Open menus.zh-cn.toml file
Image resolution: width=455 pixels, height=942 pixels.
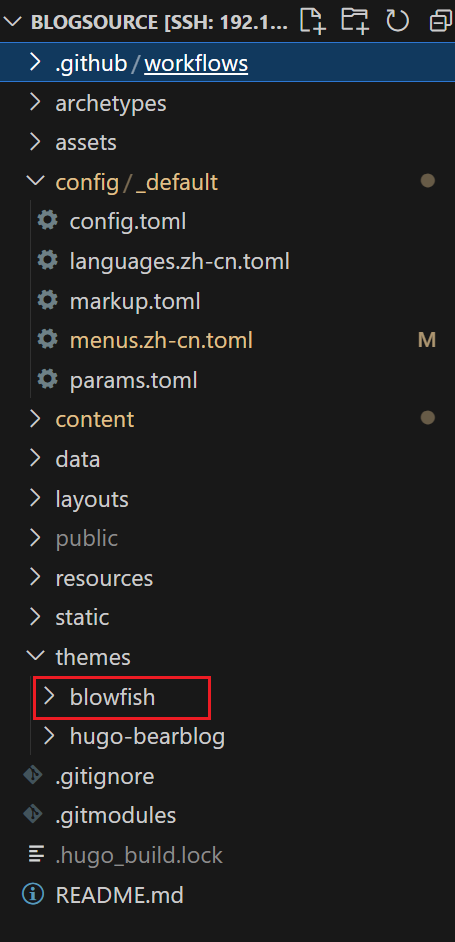pos(161,341)
